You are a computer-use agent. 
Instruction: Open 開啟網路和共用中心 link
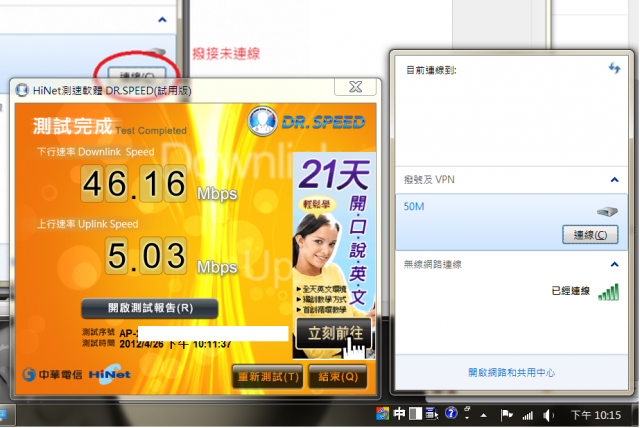pos(511,373)
